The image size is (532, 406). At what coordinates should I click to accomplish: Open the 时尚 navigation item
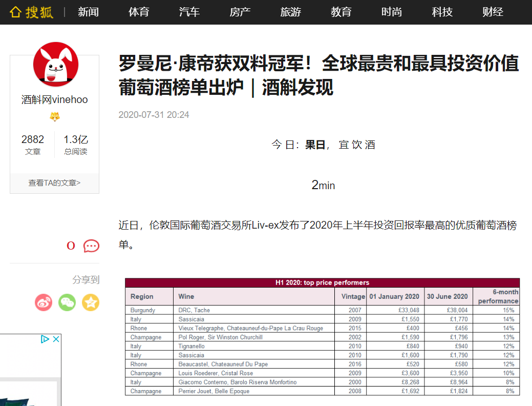(x=392, y=12)
